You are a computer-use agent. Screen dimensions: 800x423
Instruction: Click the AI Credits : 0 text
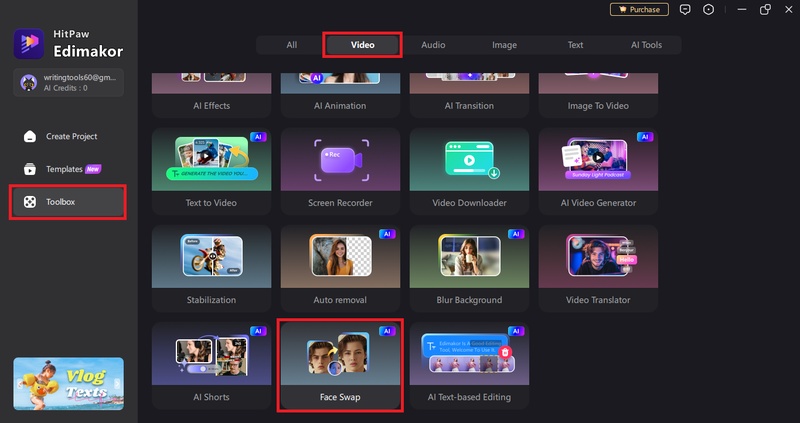(x=65, y=88)
